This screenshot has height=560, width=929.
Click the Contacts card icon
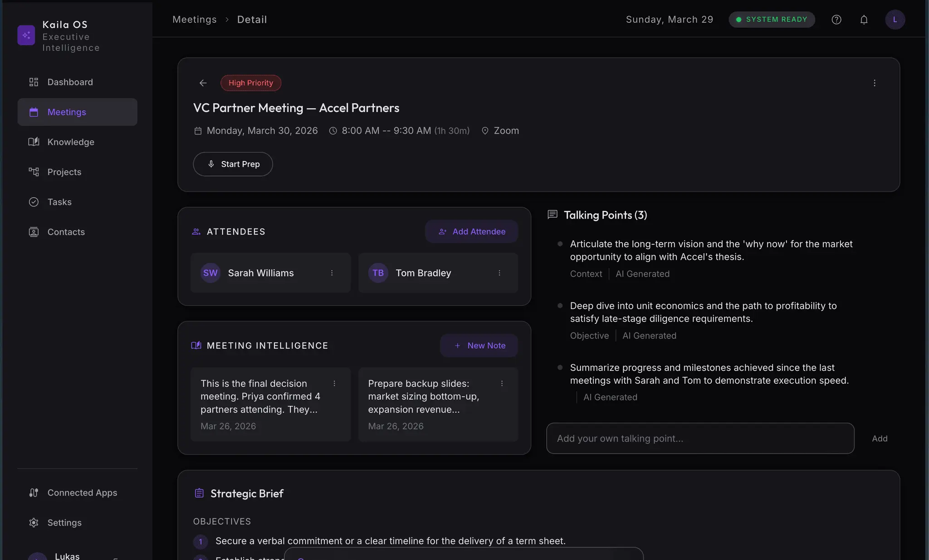[x=34, y=232]
